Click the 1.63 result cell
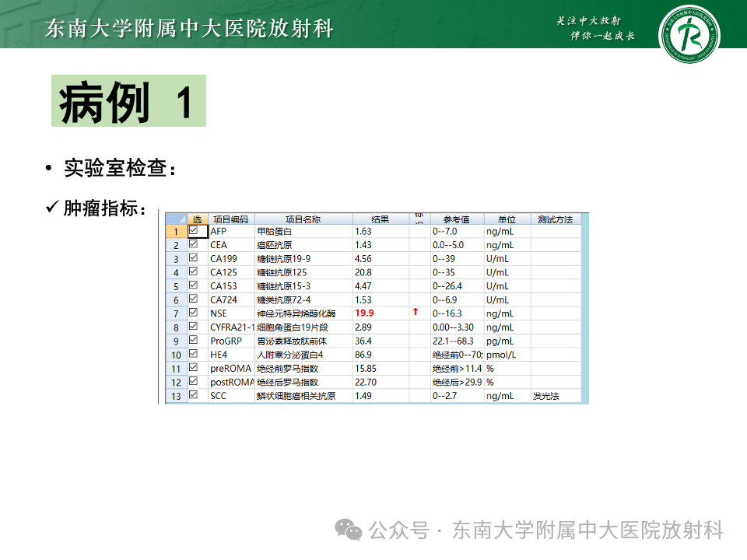The image size is (747, 560). (x=381, y=232)
